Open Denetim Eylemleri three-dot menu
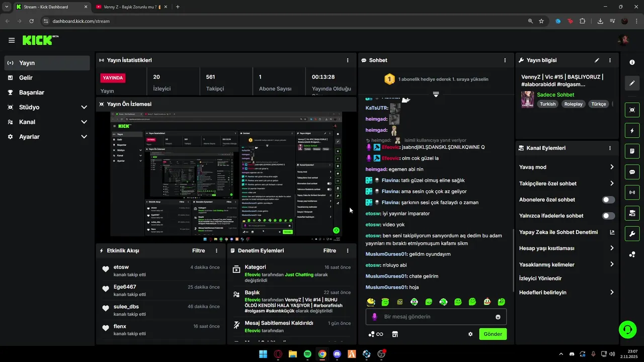Viewport: 644px width, 362px height. click(x=348, y=250)
